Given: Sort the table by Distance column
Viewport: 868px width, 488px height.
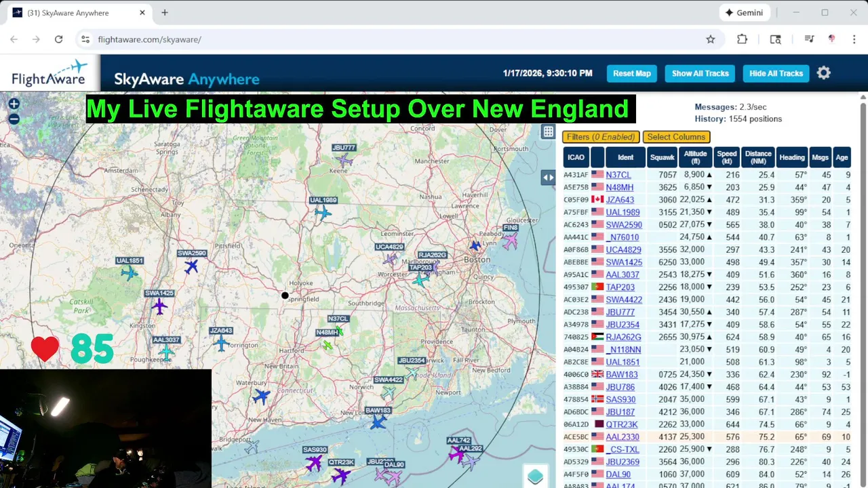Looking at the screenshot, I should tap(758, 157).
